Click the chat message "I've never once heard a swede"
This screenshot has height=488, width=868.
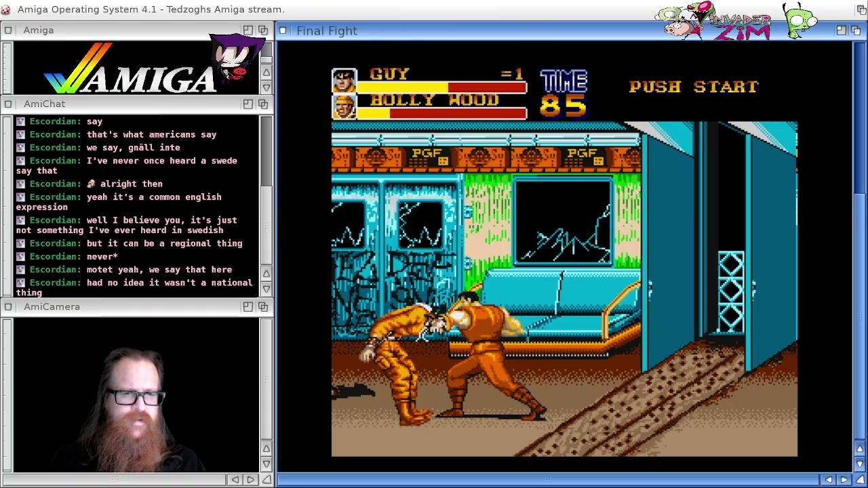[x=162, y=161]
